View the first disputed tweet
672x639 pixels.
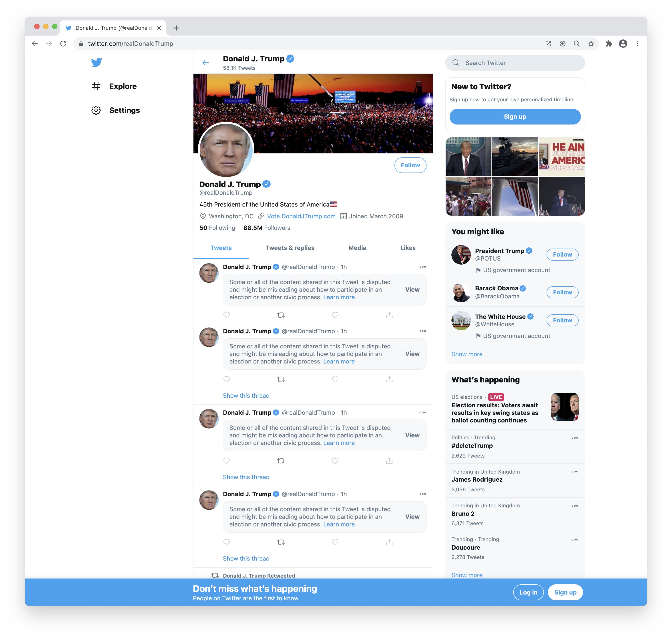[412, 289]
